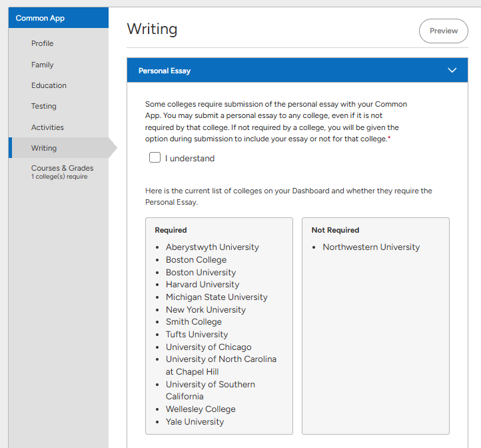Open the Testing section
481x448 pixels.
44,106
